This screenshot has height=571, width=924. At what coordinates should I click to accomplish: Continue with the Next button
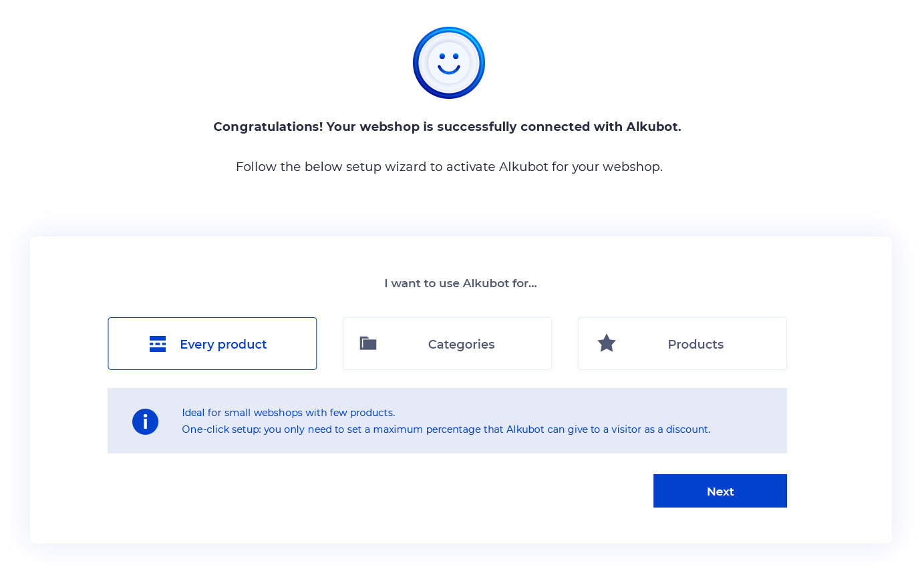point(720,491)
